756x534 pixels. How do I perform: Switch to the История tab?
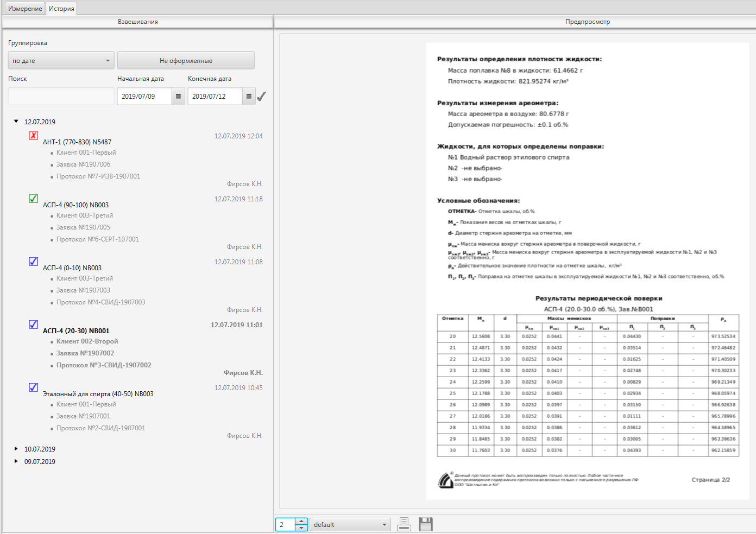[61, 9]
